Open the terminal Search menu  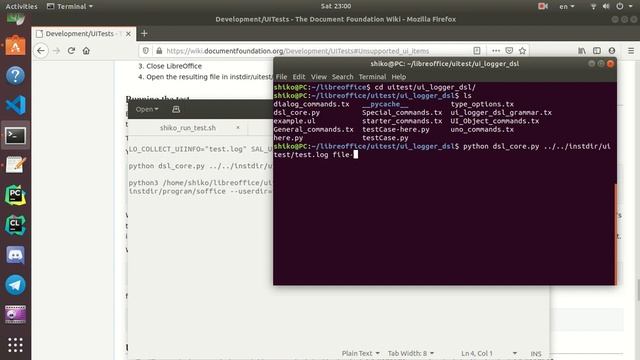(342, 77)
